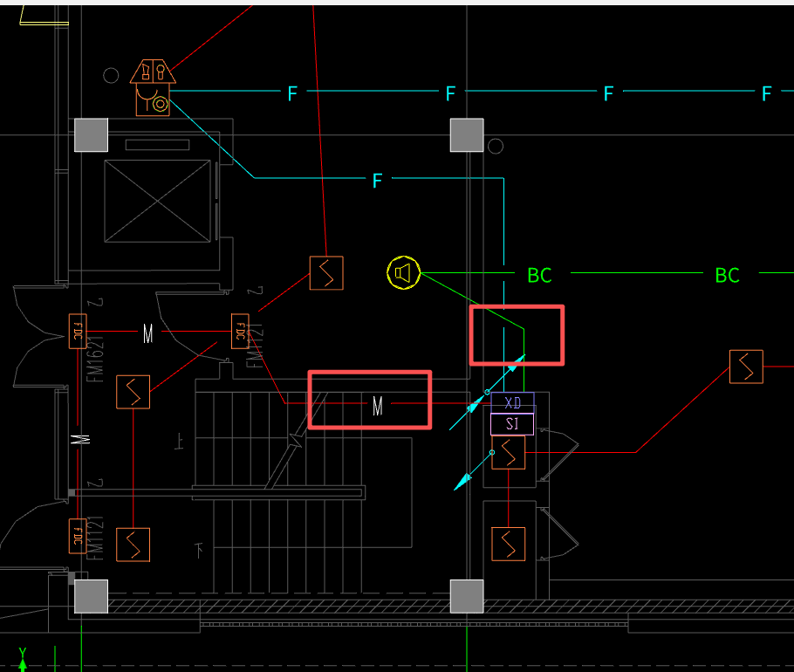Select the small circle beside the alarm device
This screenshot has width=794, height=672.
click(x=111, y=75)
